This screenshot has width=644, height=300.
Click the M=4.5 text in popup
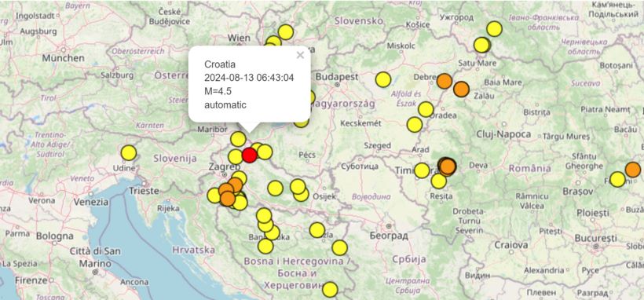click(218, 91)
